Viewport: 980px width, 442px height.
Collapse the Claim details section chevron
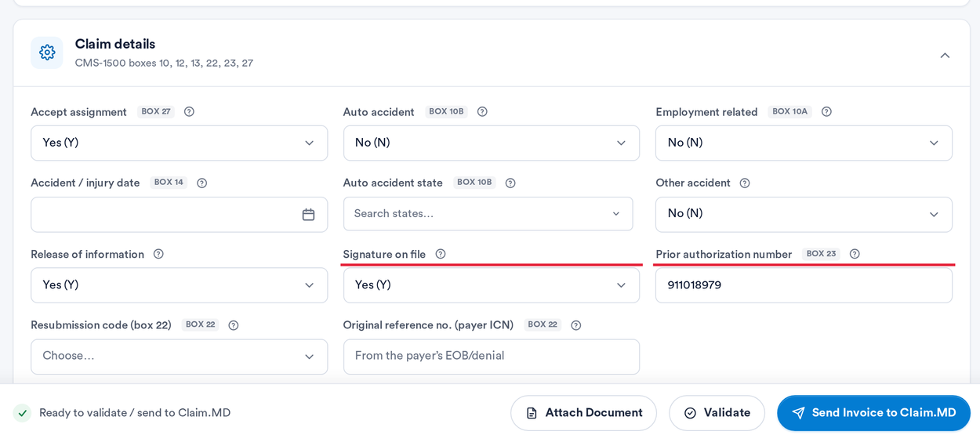945,56
